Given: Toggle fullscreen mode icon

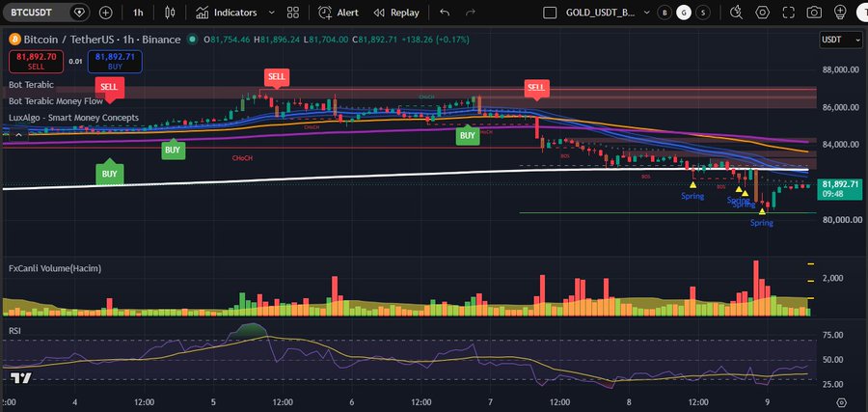Looking at the screenshot, I should 788,13.
